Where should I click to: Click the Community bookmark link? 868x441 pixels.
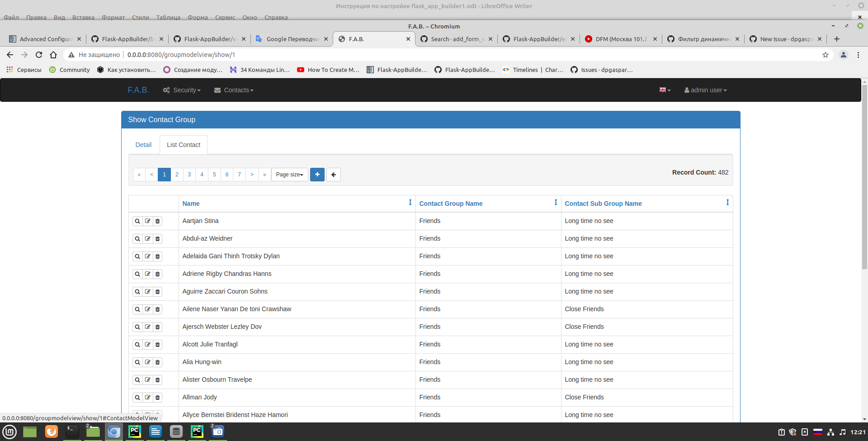69,70
